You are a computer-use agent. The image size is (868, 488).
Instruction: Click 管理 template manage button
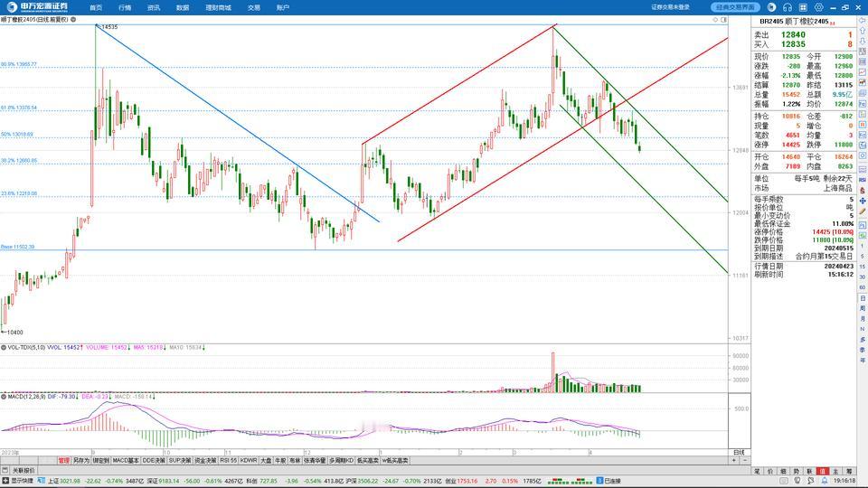point(63,460)
